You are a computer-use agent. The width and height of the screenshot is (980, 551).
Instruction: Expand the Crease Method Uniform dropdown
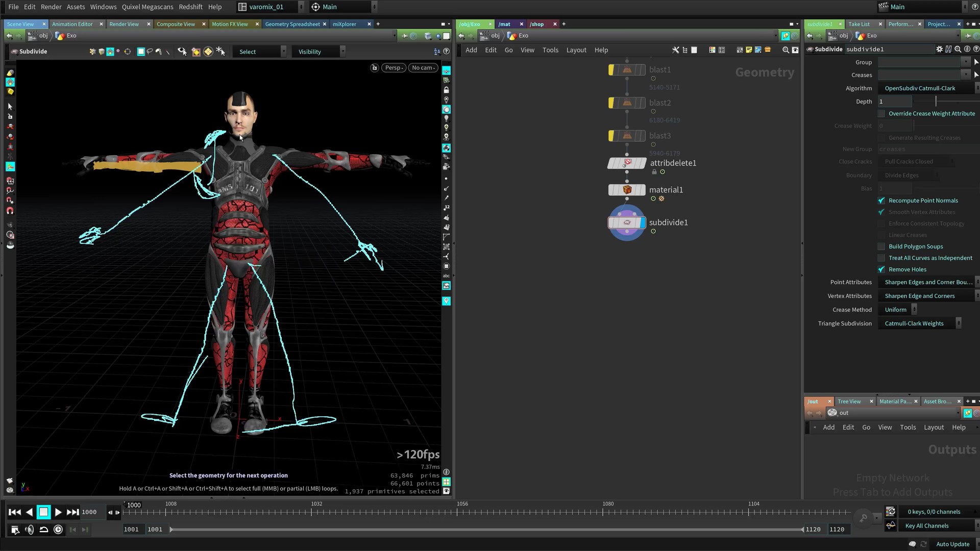[x=898, y=310]
